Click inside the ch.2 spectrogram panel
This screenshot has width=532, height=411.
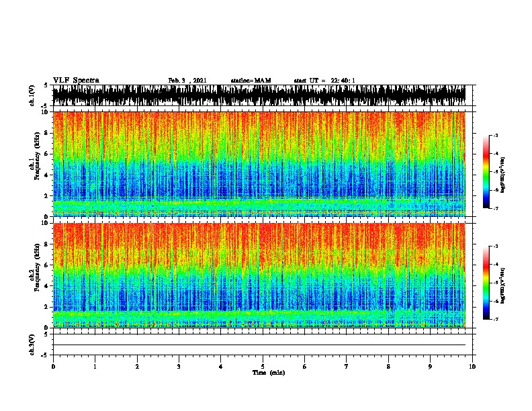(259, 275)
